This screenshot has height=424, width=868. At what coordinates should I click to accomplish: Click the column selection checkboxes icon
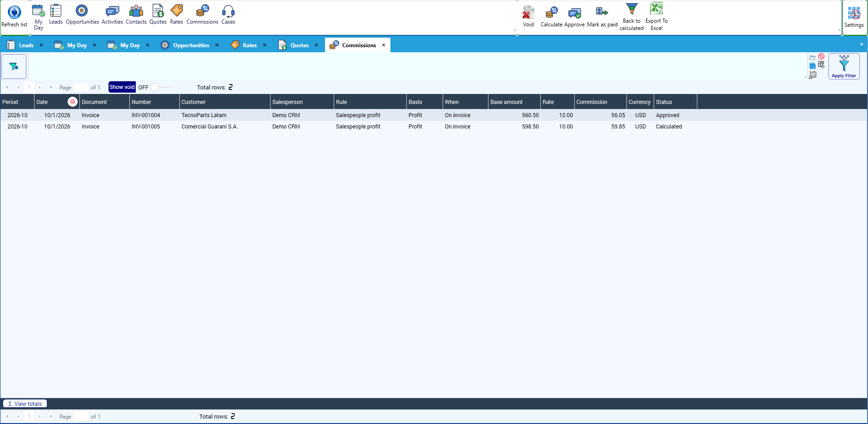pyautogui.click(x=821, y=65)
